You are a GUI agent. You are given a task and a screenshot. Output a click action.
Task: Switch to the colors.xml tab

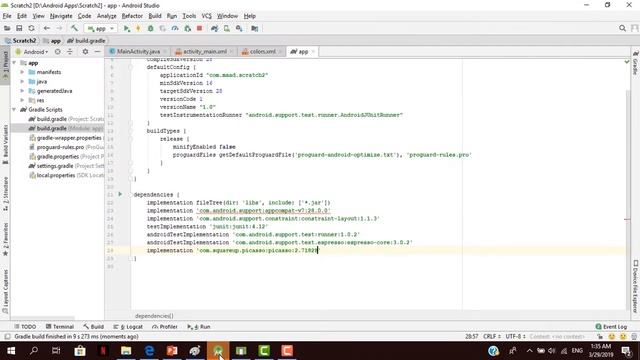pos(262,52)
